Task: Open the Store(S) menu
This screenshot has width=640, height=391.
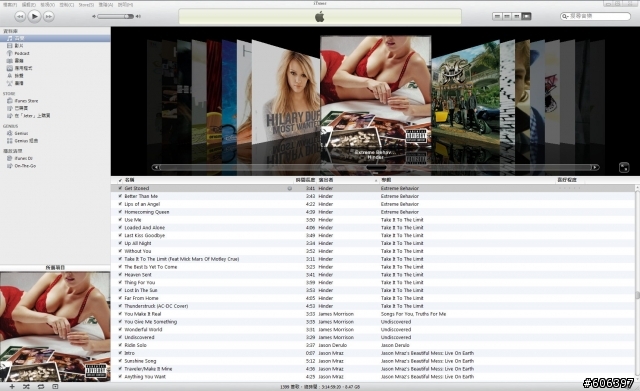Action: (x=86, y=4)
